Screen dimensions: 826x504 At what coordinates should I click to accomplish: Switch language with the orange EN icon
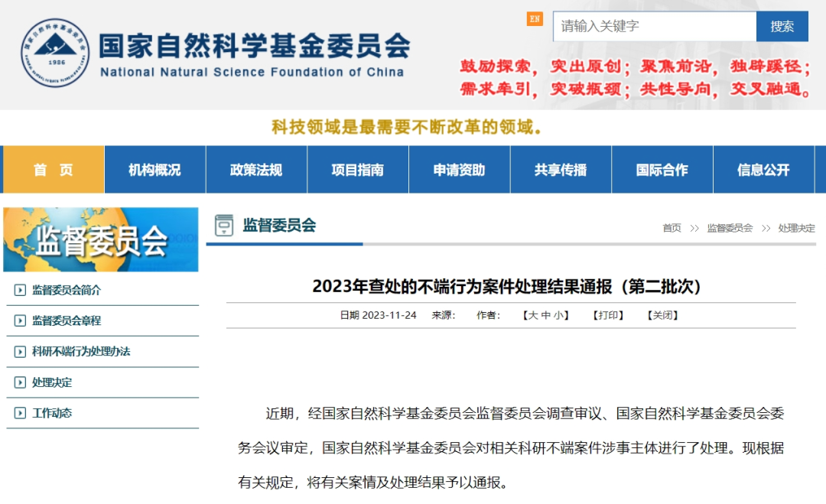coord(535,19)
